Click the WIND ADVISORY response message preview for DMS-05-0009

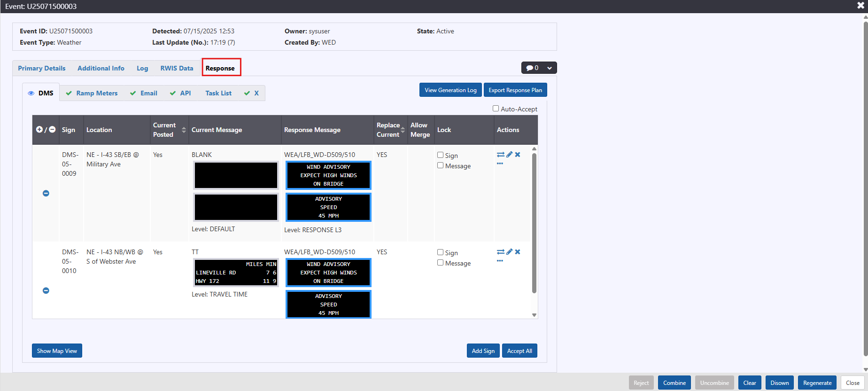(328, 175)
